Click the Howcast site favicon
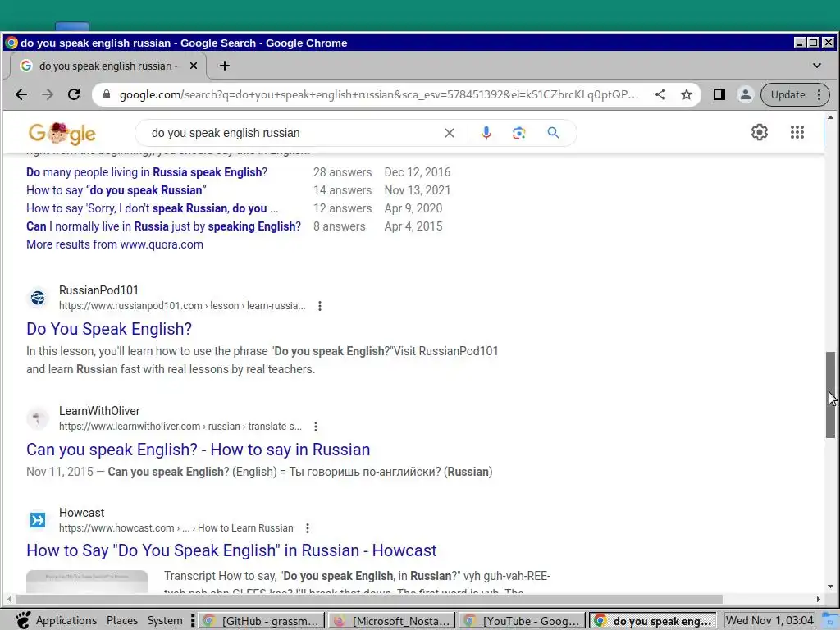Viewport: 840px width, 630px height. click(x=38, y=520)
